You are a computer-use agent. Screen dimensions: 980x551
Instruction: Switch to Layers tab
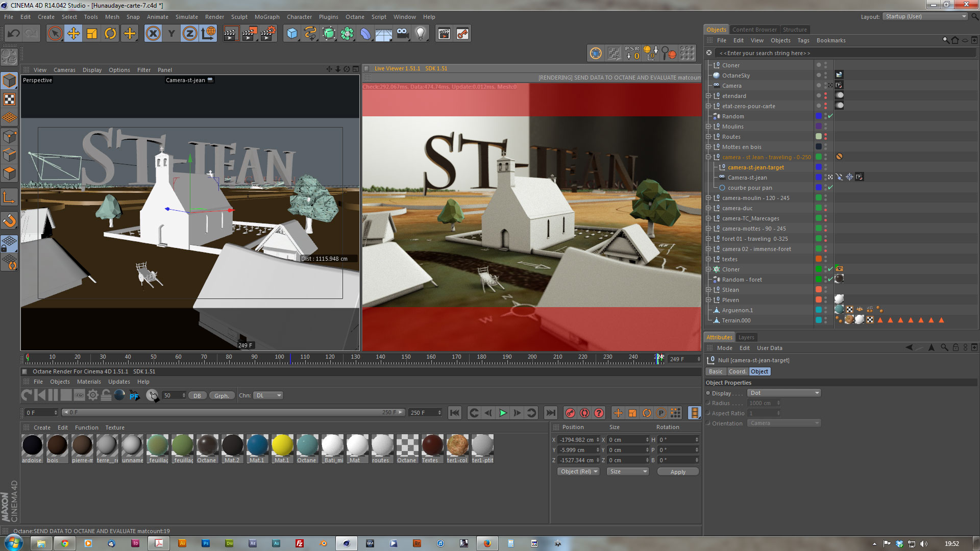click(x=746, y=337)
